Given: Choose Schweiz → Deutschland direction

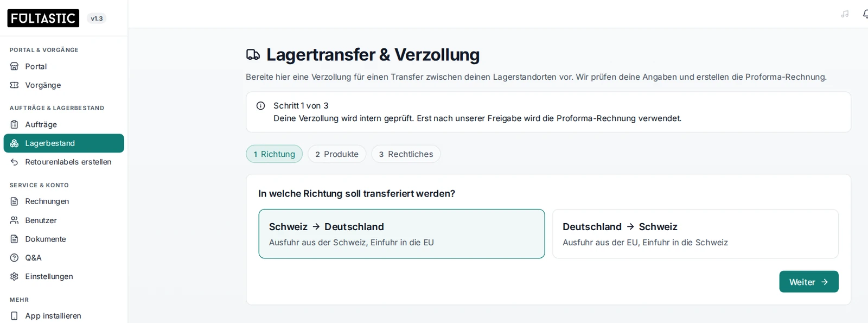Looking at the screenshot, I should [401, 234].
